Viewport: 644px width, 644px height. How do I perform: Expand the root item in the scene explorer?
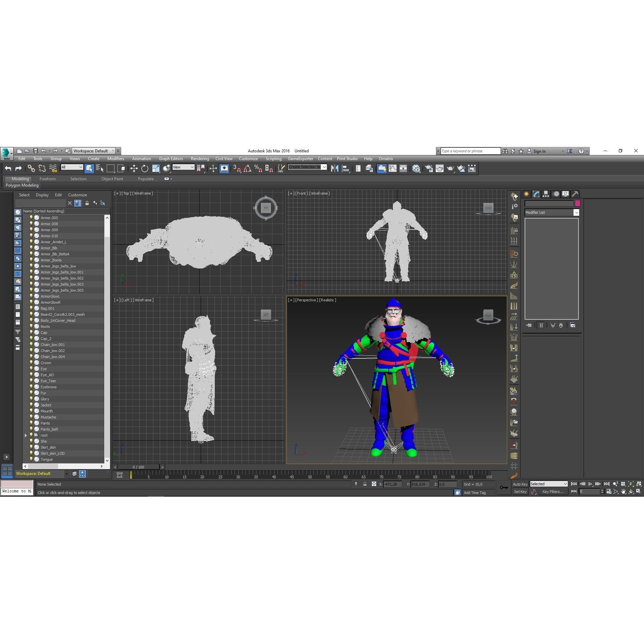click(x=26, y=435)
